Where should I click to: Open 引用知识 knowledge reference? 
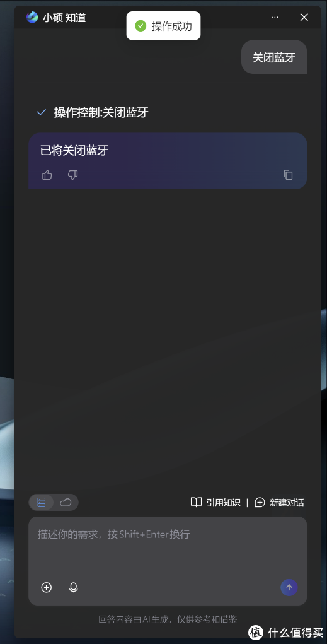point(216,502)
